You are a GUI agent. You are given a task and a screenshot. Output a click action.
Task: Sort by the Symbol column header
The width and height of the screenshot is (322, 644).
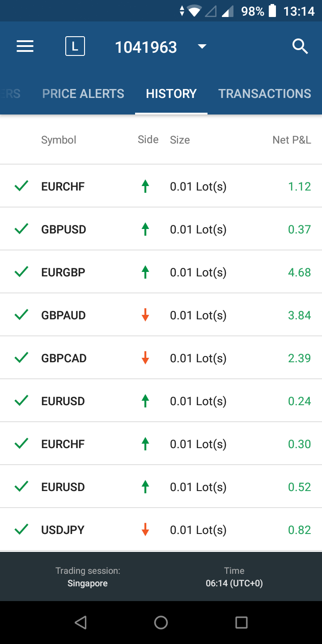pos(59,140)
